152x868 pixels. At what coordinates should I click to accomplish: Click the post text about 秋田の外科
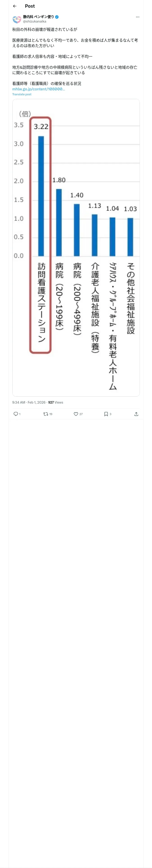45,29
